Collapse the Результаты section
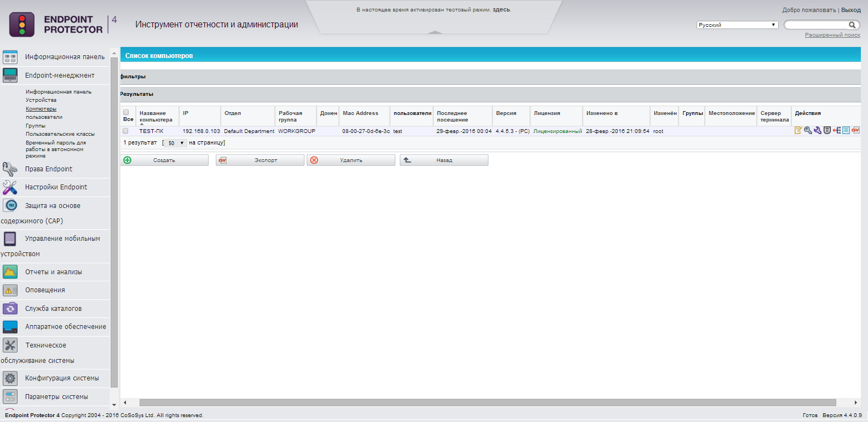This screenshot has height=422, width=868. point(490,94)
